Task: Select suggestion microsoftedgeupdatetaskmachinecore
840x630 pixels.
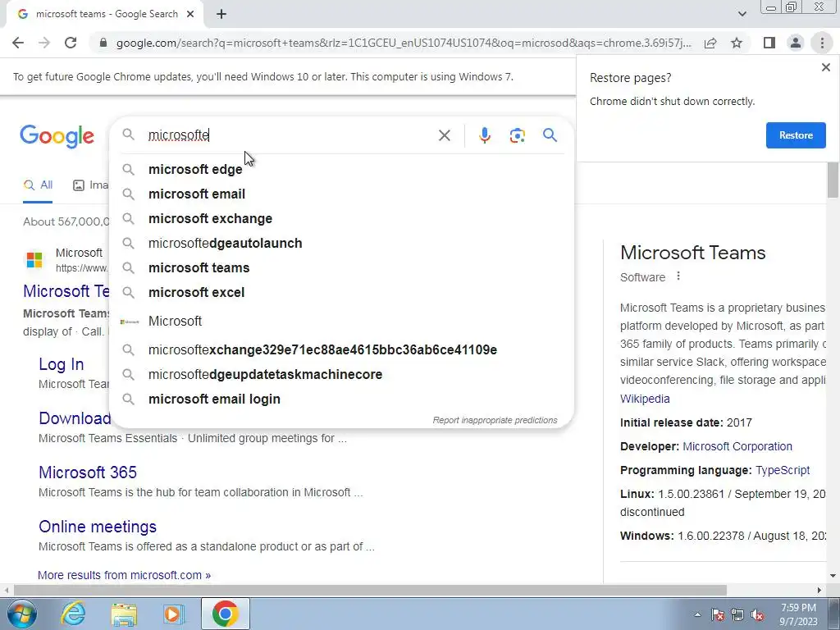Action: [341, 374]
